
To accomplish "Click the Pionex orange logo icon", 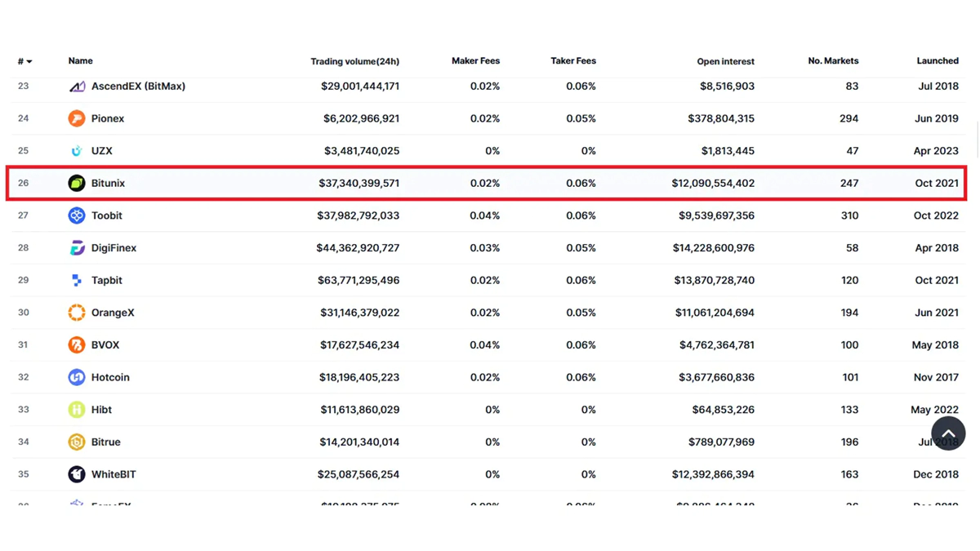I will [x=76, y=119].
